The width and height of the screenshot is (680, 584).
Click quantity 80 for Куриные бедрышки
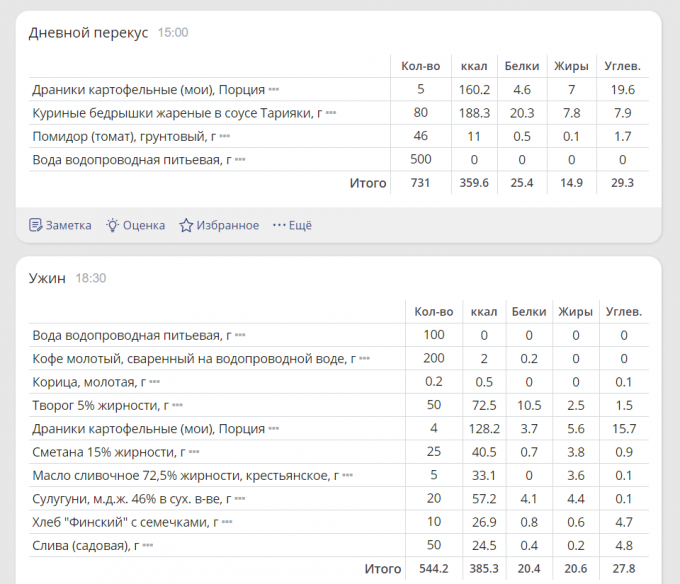420,113
